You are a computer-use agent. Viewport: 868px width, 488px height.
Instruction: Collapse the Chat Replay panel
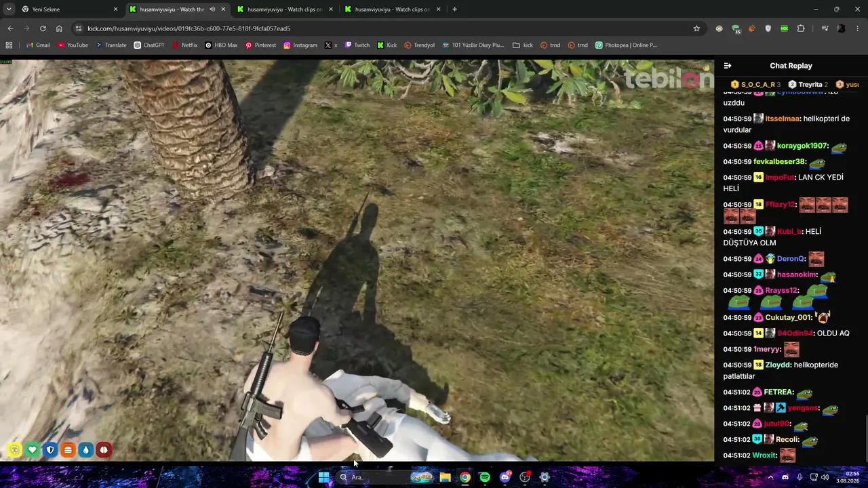(728, 66)
